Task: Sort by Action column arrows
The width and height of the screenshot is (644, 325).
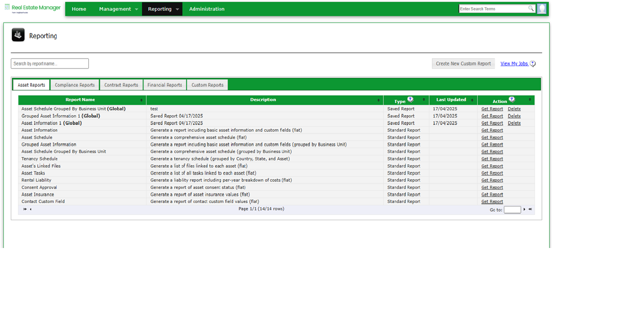Action: click(530, 100)
